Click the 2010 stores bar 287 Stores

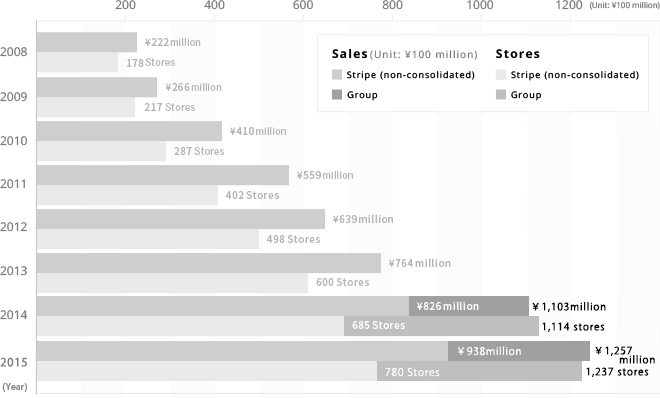[101, 151]
